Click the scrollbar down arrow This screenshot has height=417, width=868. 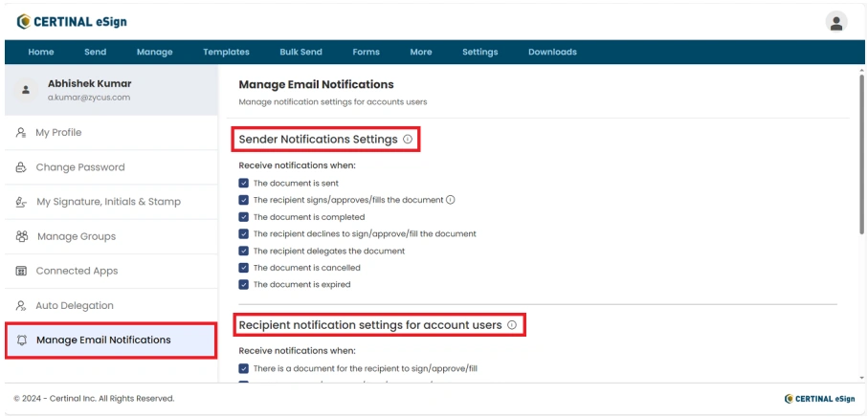tap(861, 379)
